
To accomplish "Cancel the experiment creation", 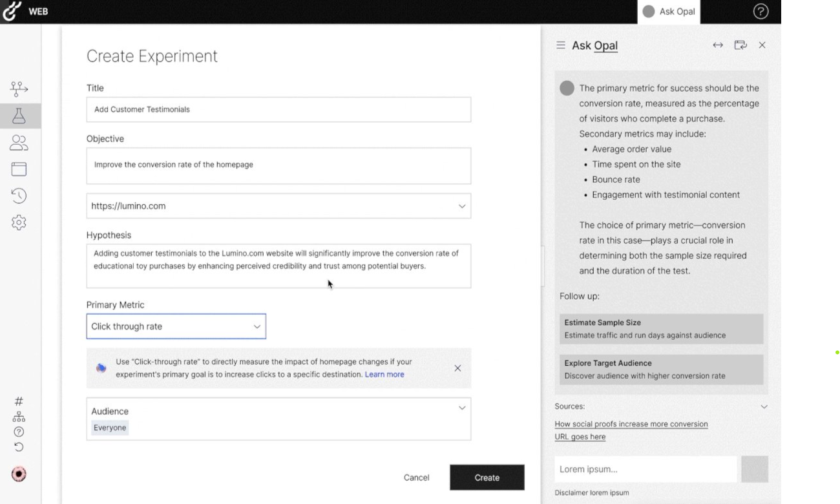I will (416, 478).
